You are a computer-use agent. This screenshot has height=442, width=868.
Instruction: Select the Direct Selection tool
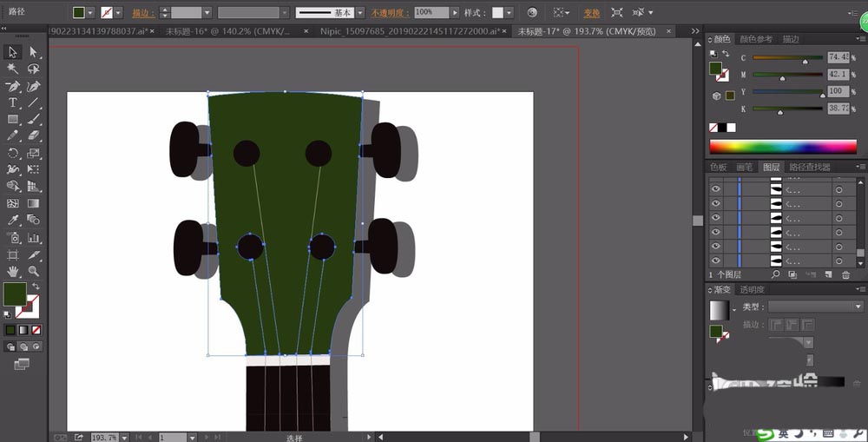tap(34, 52)
